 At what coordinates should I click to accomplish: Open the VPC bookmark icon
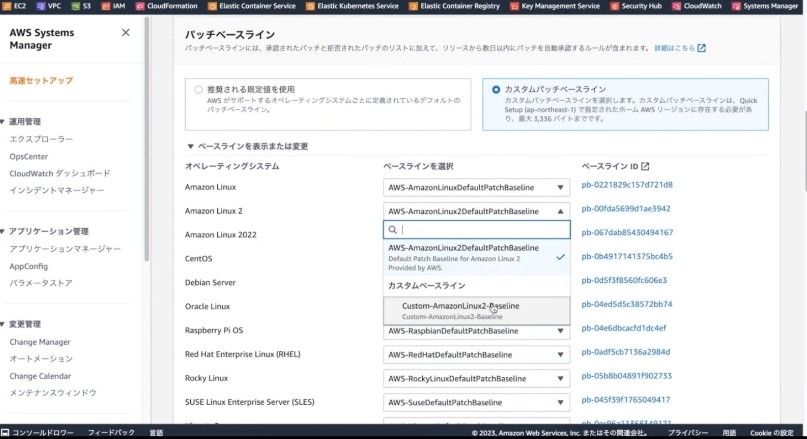tap(41, 6)
